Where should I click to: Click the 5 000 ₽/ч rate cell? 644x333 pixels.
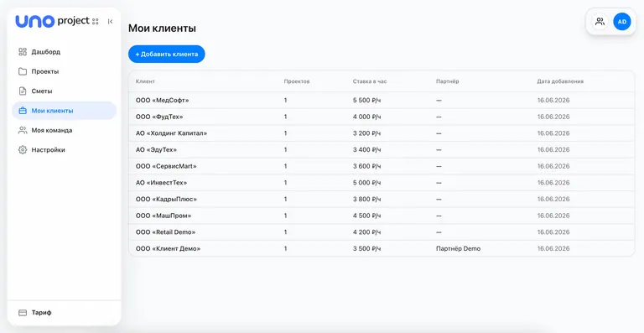[366, 183]
